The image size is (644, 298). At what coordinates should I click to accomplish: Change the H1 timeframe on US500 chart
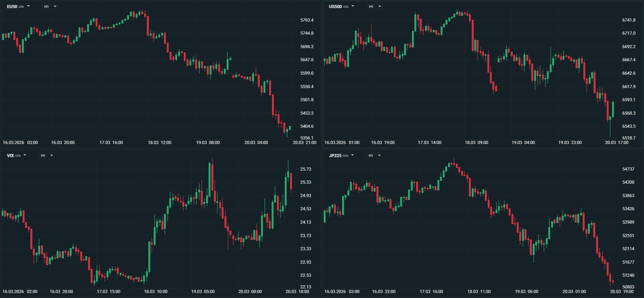tap(374, 6)
